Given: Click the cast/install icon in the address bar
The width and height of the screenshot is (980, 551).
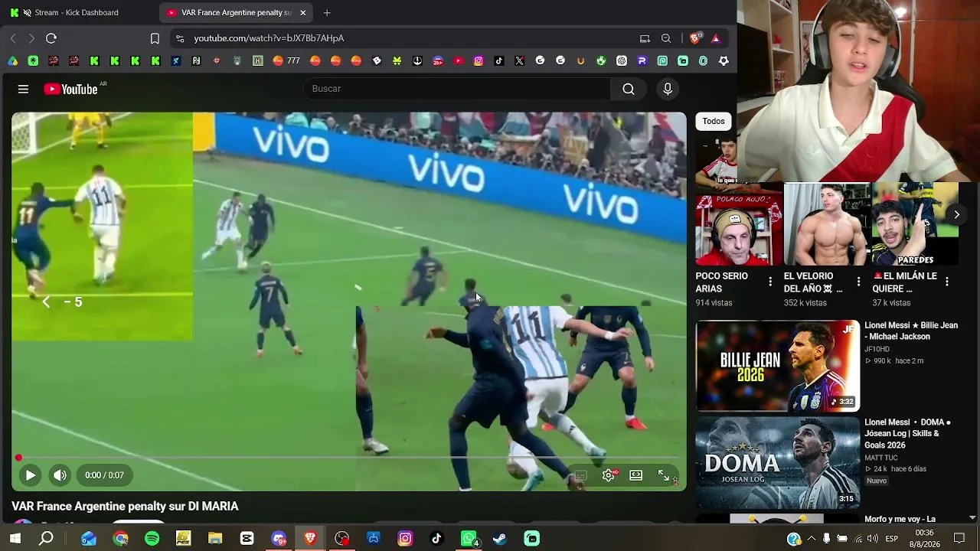Looking at the screenshot, I should [x=645, y=38].
